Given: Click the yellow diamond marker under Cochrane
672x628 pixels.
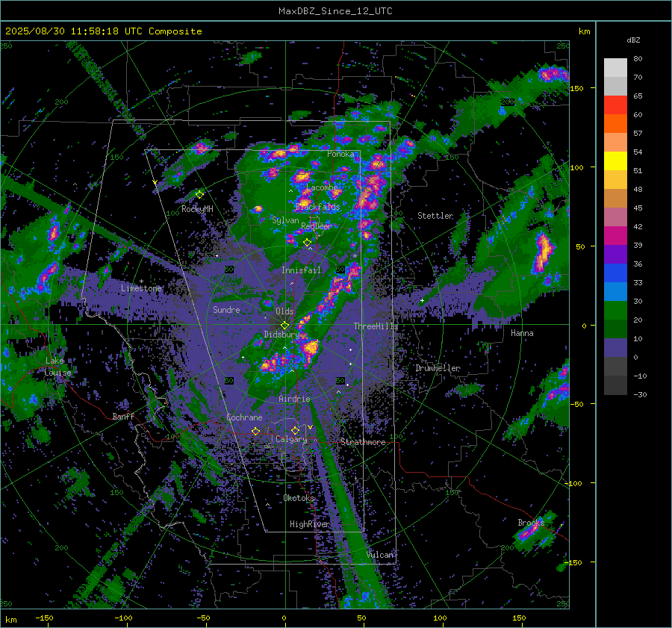Looking at the screenshot, I should [x=256, y=431].
